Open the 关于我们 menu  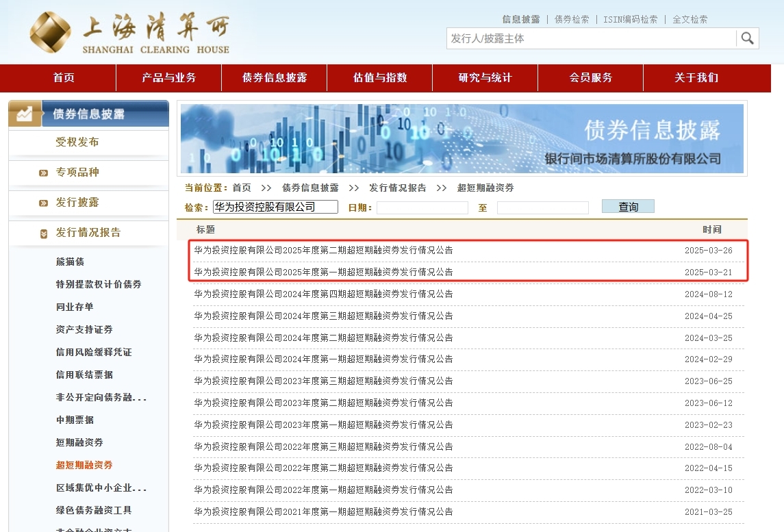pos(696,77)
